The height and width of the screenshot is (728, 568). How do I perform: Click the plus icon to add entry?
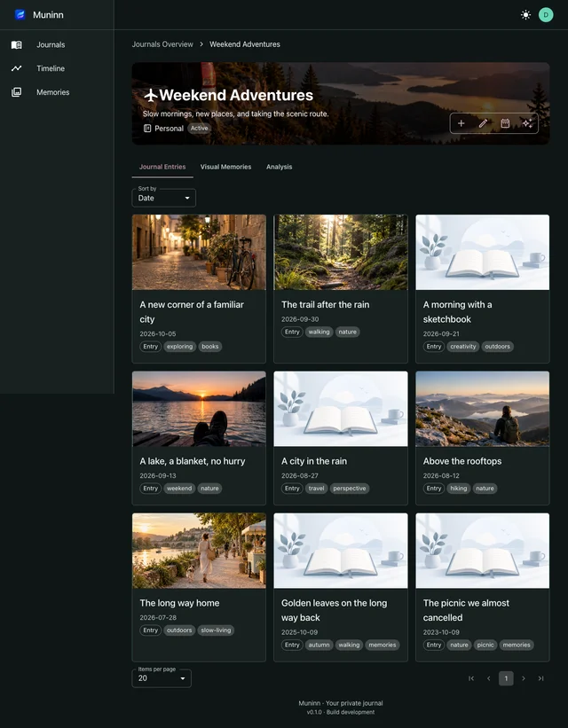pyautogui.click(x=461, y=123)
